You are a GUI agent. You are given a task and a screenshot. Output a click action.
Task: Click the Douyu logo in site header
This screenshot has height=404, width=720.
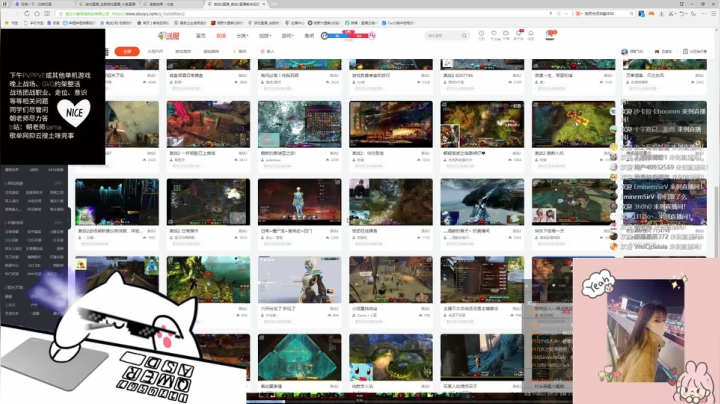point(169,35)
